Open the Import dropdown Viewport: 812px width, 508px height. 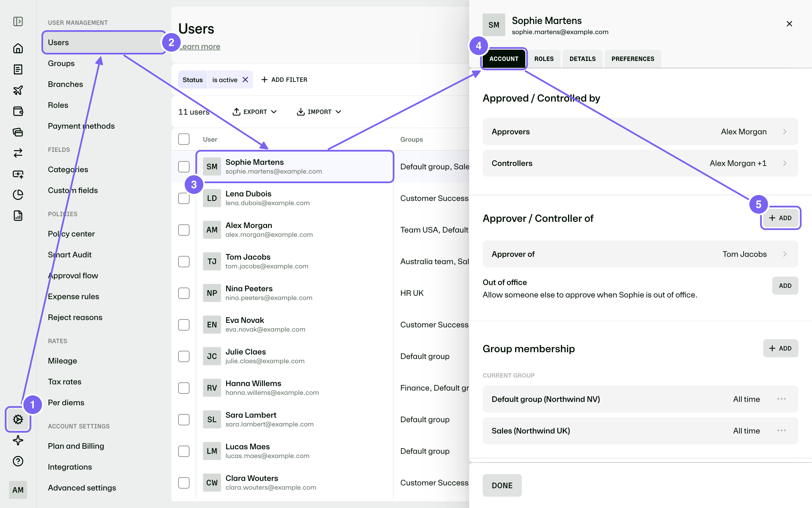coord(319,112)
